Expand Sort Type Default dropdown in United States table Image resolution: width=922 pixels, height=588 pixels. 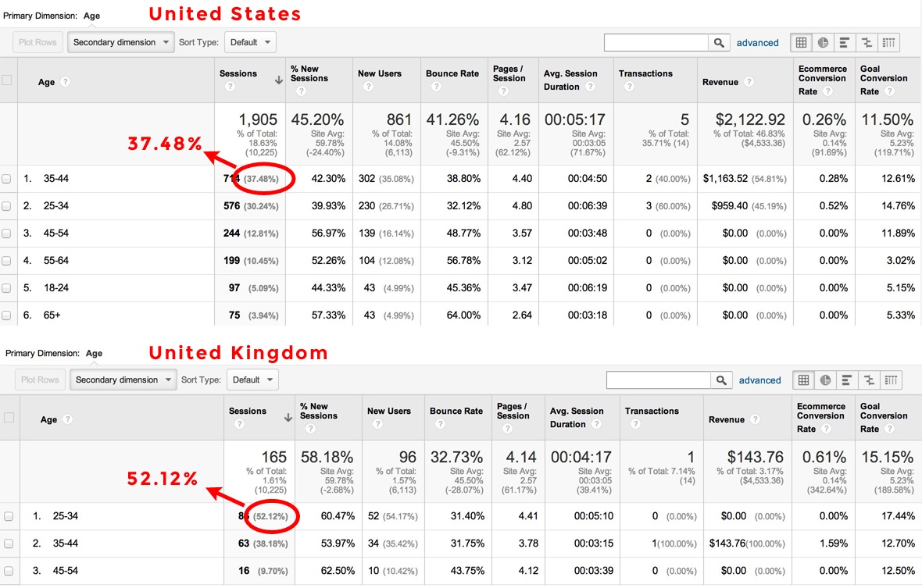click(250, 43)
